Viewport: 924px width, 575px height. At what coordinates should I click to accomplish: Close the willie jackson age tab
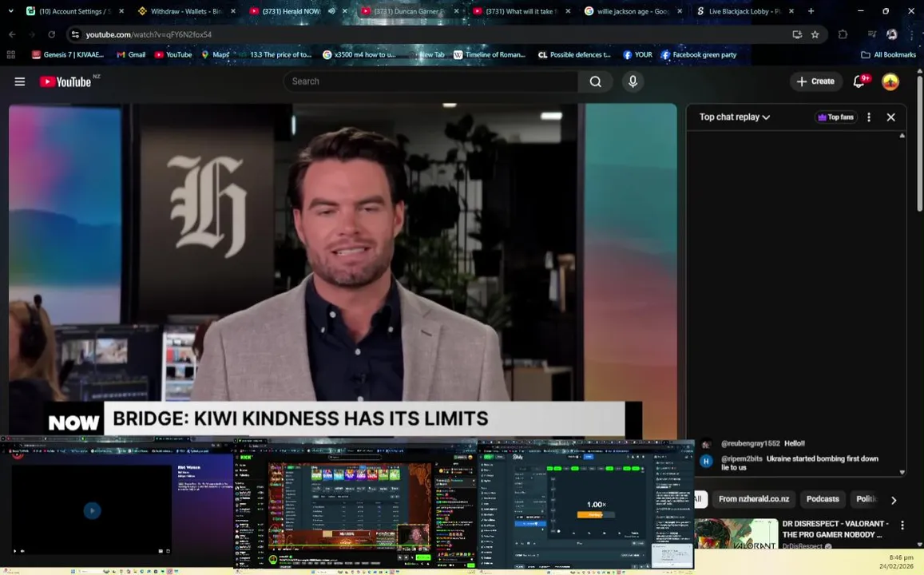[680, 11]
